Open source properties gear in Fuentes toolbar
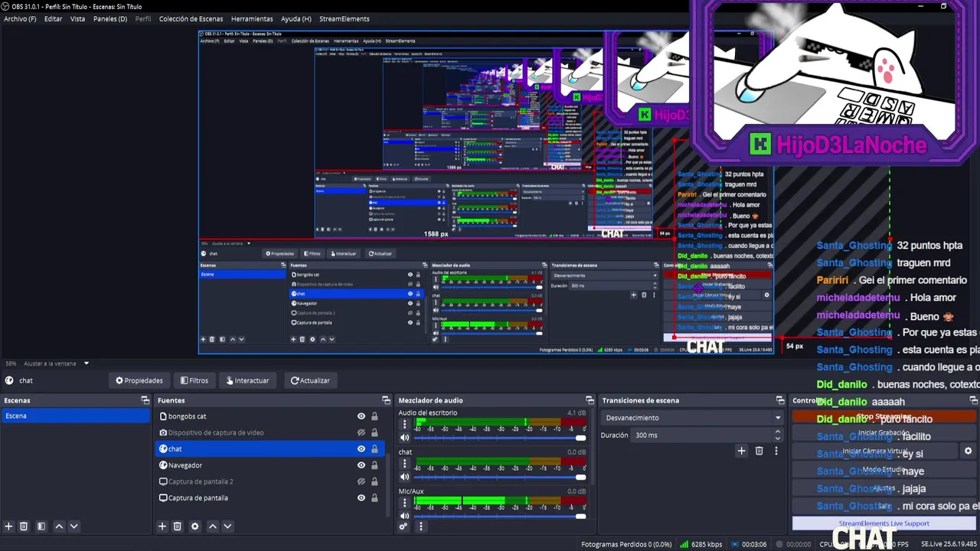Screen dimensions: 980x551 tap(194, 527)
